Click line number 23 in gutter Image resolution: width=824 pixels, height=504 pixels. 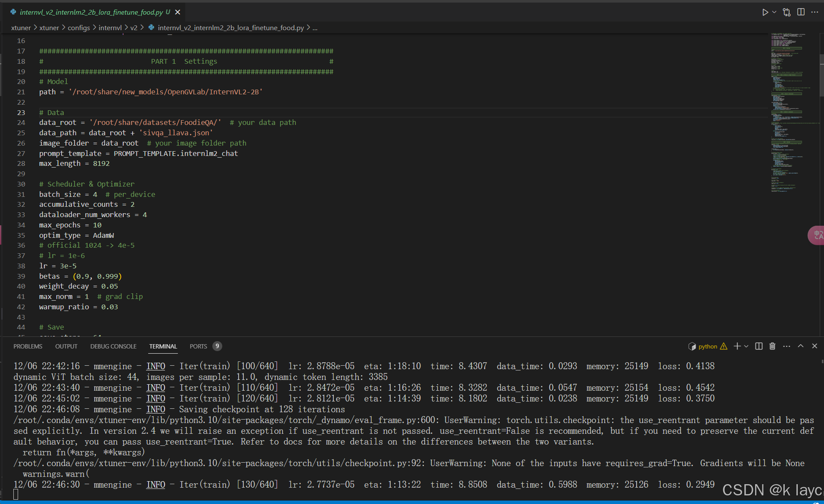click(21, 112)
